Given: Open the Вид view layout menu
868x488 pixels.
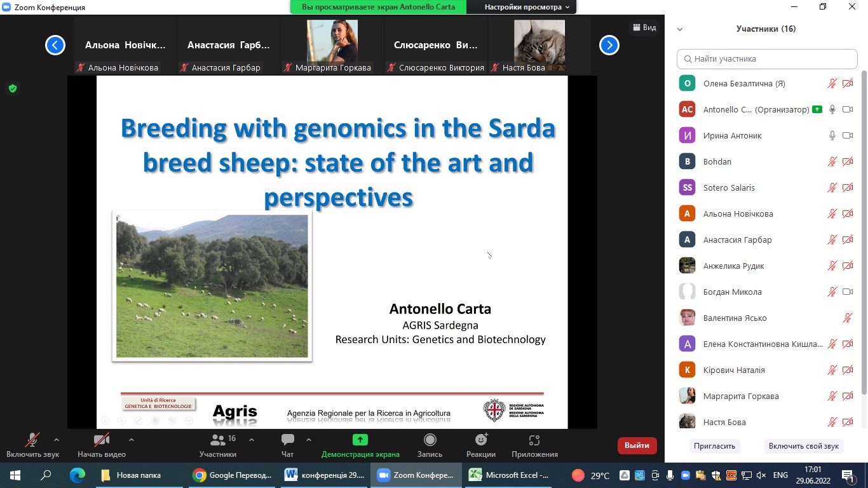Looking at the screenshot, I should point(644,27).
